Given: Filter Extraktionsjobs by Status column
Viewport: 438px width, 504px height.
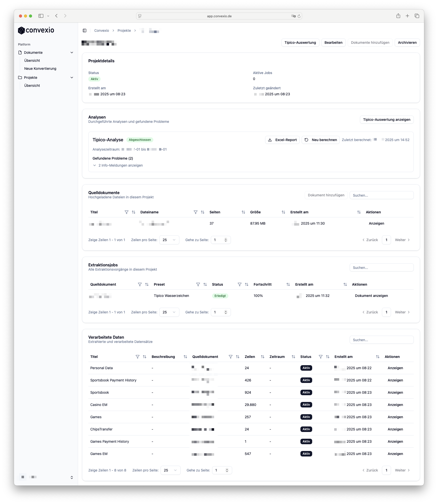Looking at the screenshot, I should (x=239, y=284).
